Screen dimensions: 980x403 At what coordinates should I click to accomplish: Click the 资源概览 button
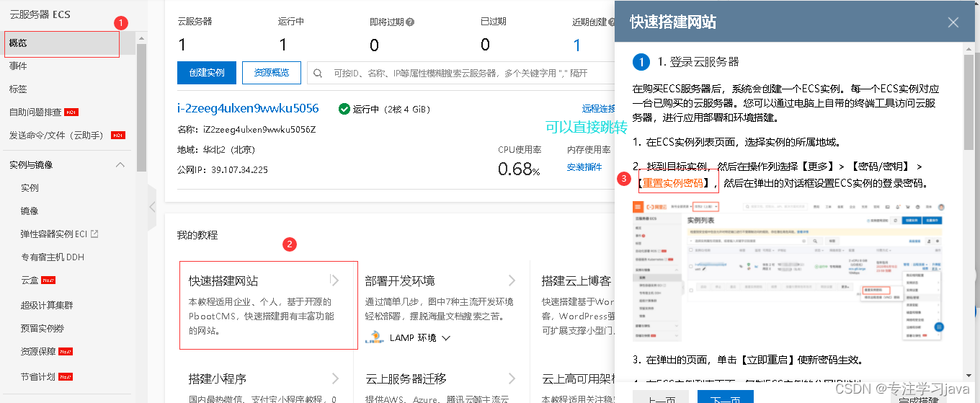pyautogui.click(x=272, y=73)
